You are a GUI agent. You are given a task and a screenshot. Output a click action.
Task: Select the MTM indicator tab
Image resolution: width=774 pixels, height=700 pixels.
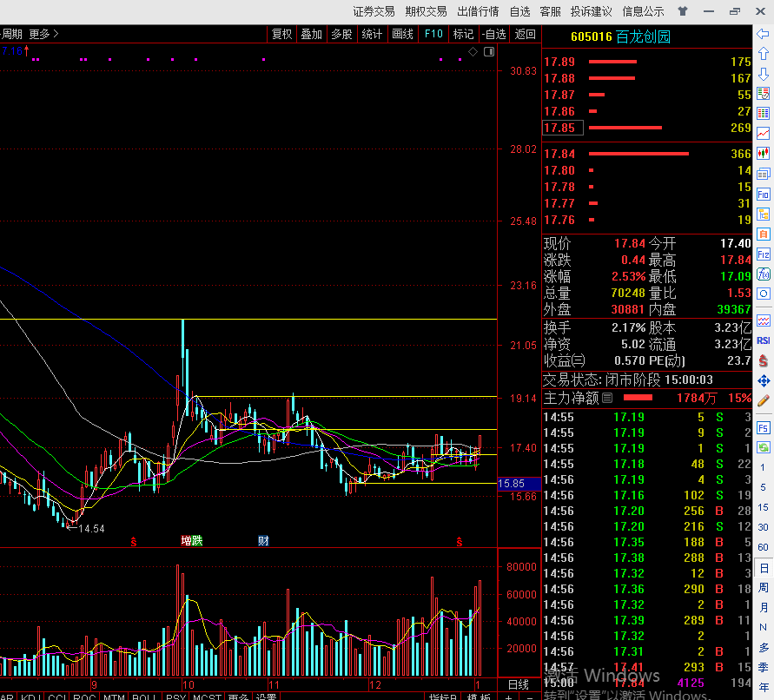click(114, 697)
